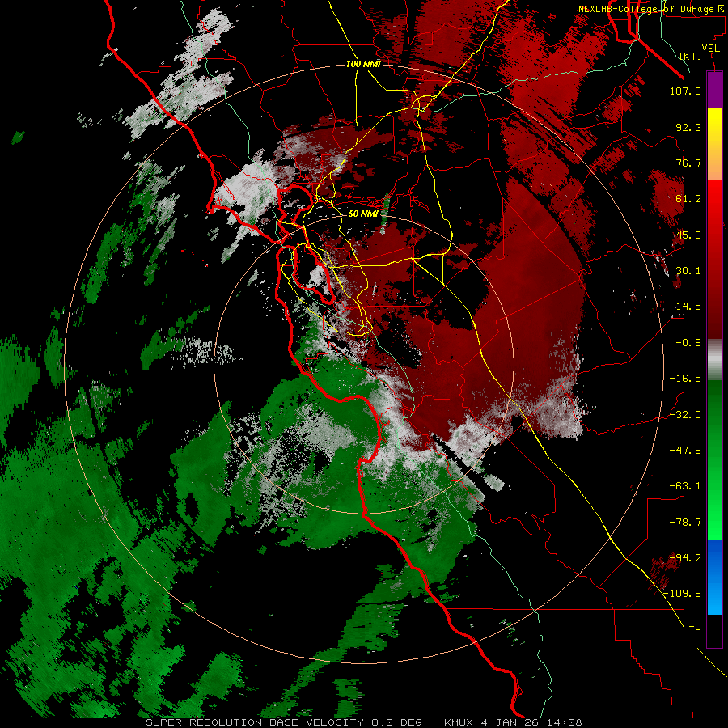Click the VEL legend title
Image resolution: width=728 pixels, height=728 pixels.
[710, 49]
